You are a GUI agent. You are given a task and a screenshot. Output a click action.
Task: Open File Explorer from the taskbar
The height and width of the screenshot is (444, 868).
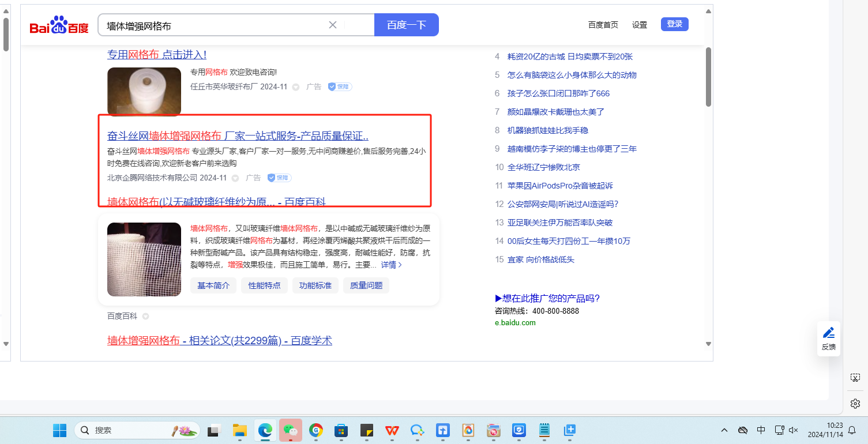pos(240,430)
